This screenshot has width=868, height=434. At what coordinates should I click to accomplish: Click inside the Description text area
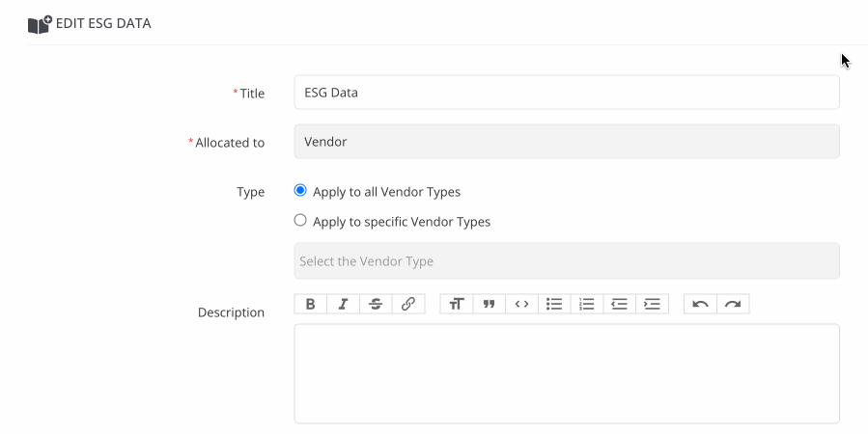coord(566,373)
